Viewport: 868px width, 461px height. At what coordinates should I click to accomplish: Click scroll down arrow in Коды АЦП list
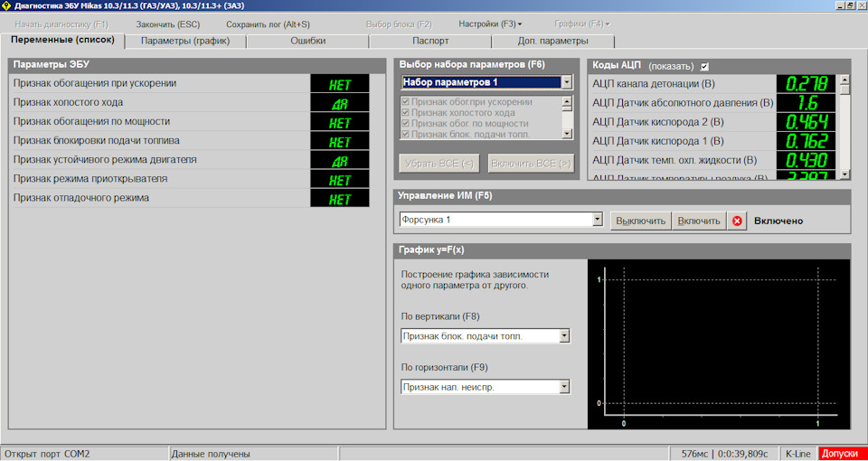(844, 174)
